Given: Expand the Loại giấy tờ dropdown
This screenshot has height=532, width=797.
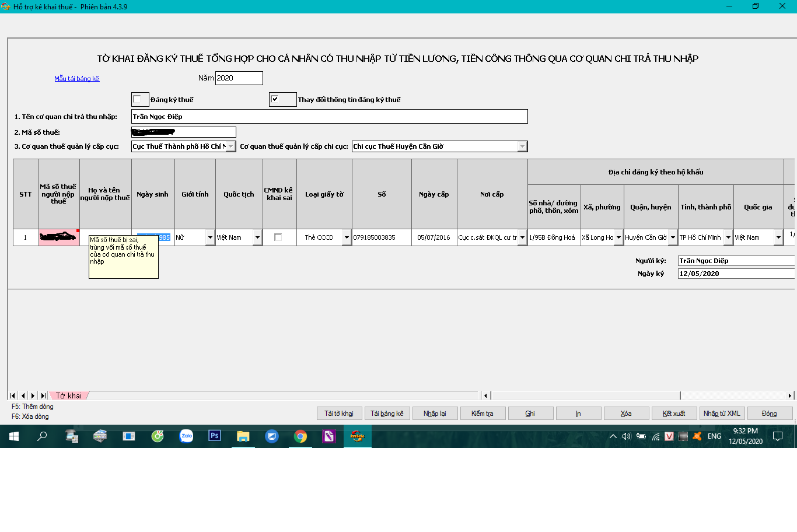Looking at the screenshot, I should pyautogui.click(x=347, y=237).
